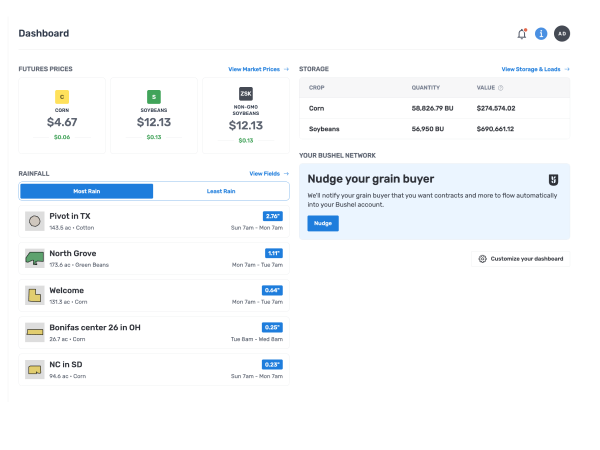The height and width of the screenshot is (450, 600).
Task: Click the ZSK Non-GMO Soybeans icon
Action: click(x=246, y=94)
